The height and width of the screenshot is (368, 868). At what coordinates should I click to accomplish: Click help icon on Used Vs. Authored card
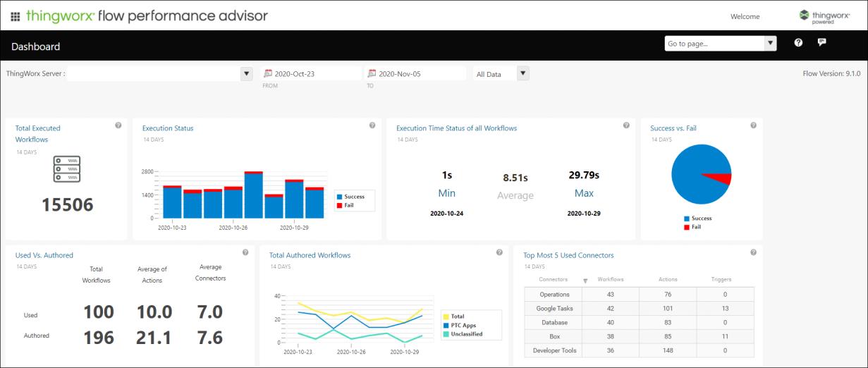pyautogui.click(x=245, y=252)
